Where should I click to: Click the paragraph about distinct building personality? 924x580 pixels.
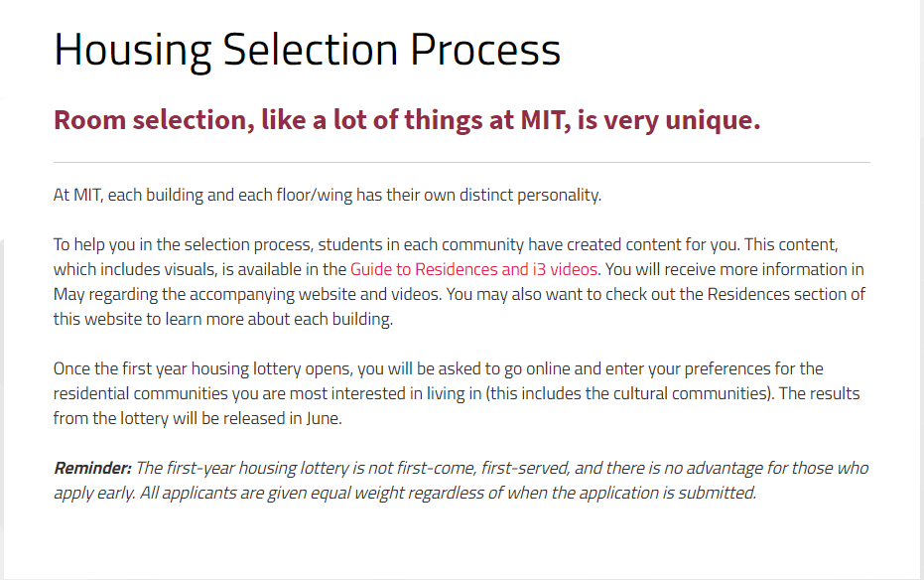coord(327,195)
